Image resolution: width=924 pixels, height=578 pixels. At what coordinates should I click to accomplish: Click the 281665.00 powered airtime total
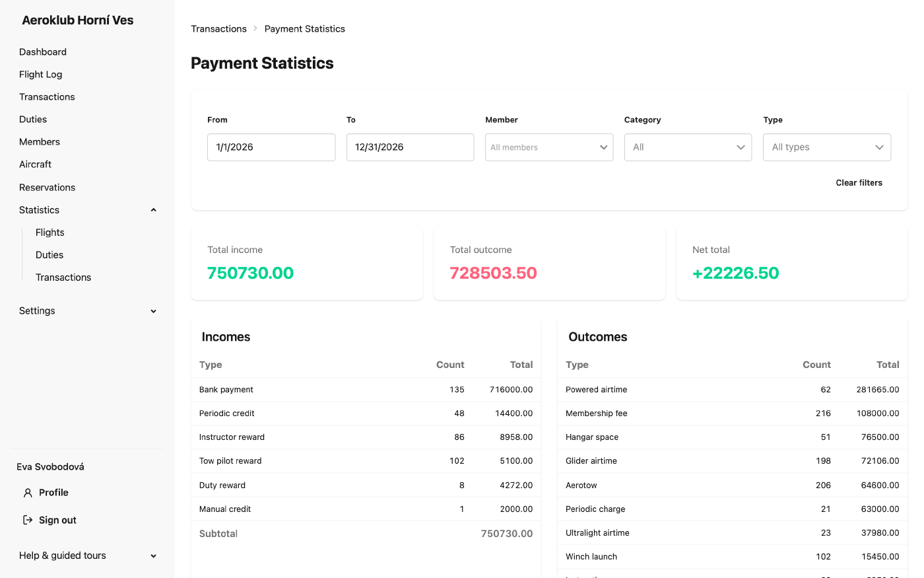tap(878, 390)
